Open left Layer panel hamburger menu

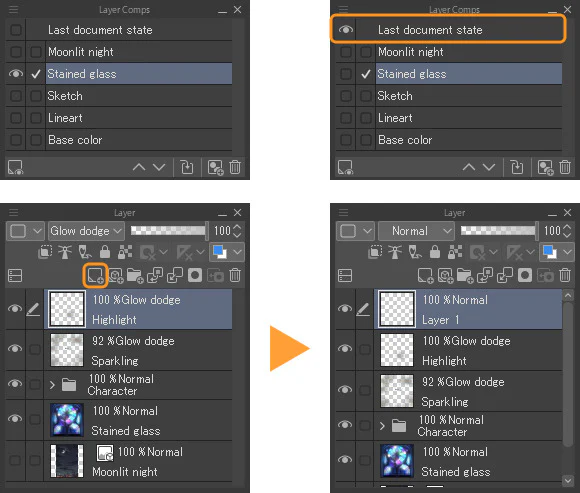point(14,212)
